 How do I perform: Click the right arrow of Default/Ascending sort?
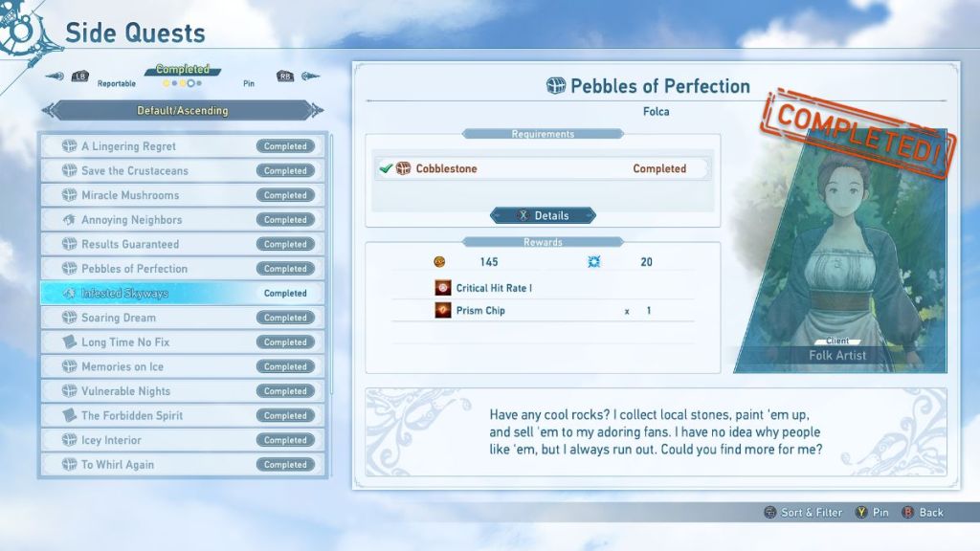point(317,111)
